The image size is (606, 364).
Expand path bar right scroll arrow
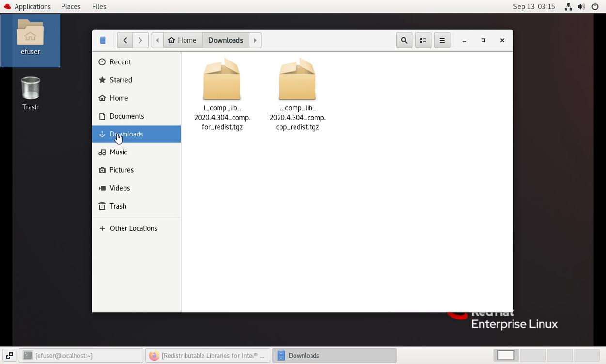(255, 40)
